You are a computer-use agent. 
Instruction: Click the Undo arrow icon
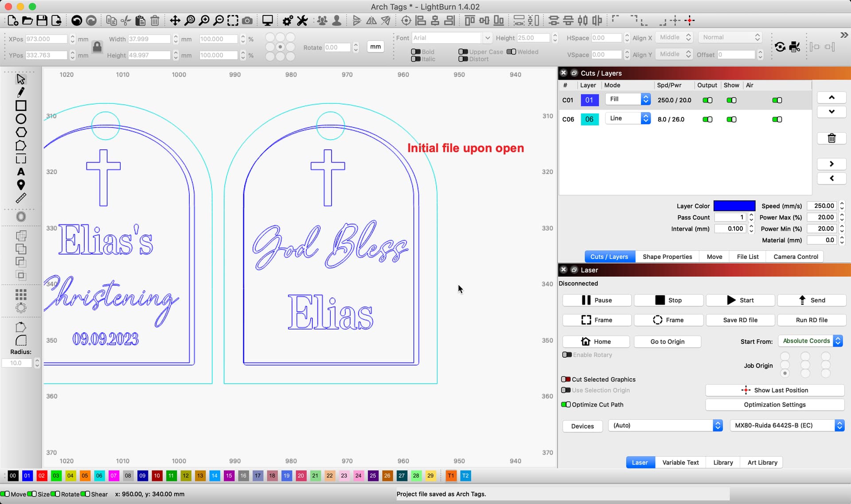(x=77, y=20)
